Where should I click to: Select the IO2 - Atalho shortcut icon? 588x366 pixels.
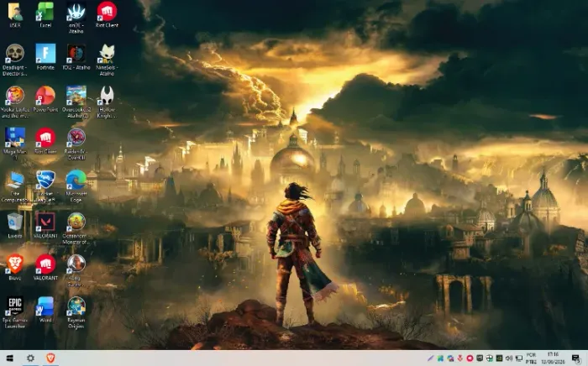click(x=76, y=57)
